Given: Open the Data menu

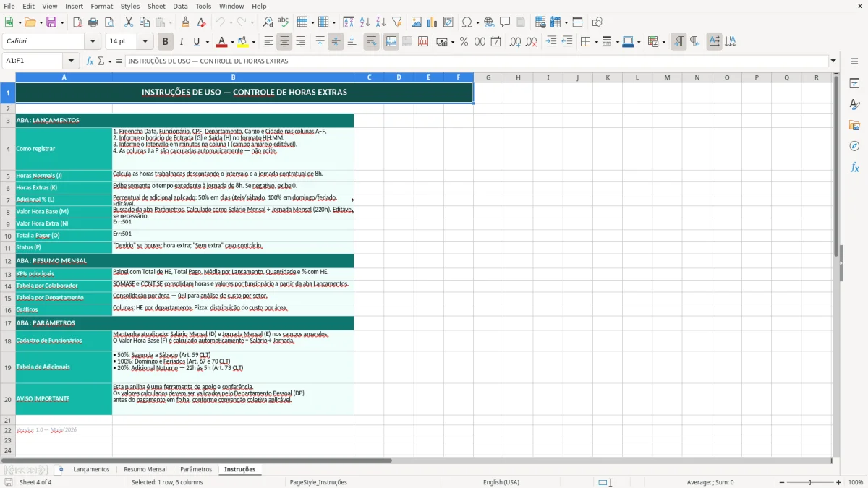Looking at the screenshot, I should click(180, 6).
